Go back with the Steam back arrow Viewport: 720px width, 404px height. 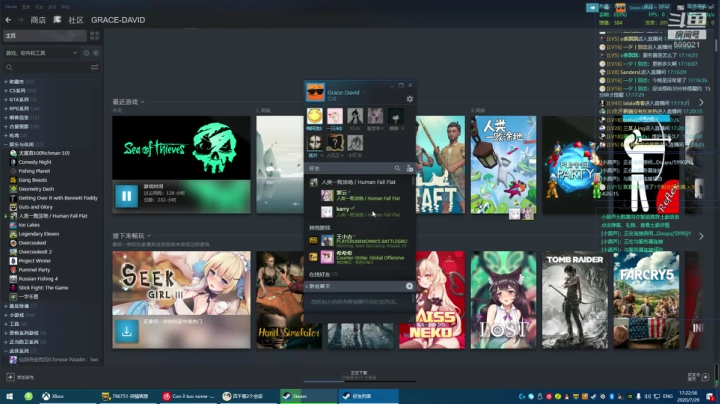8,20
